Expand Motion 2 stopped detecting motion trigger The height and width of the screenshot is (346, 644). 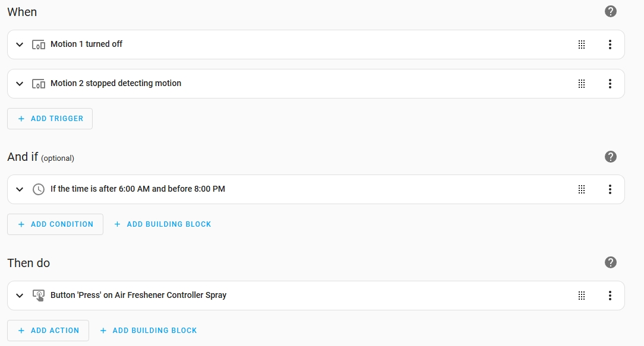20,84
